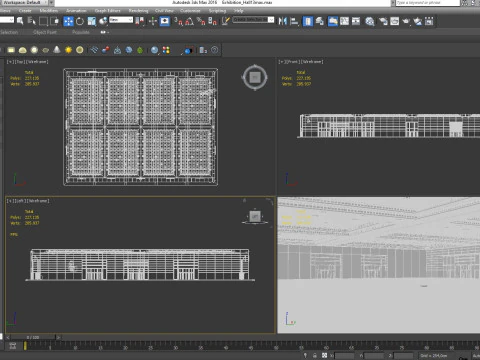Open the Customize menu
Viewport: 480px width, 360px height.
190,11
